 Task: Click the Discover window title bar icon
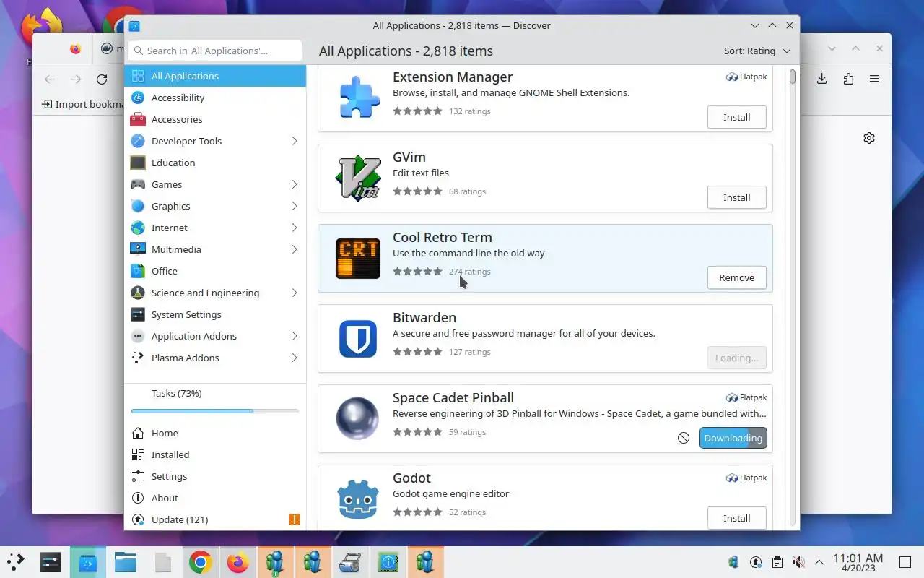pyautogui.click(x=134, y=25)
